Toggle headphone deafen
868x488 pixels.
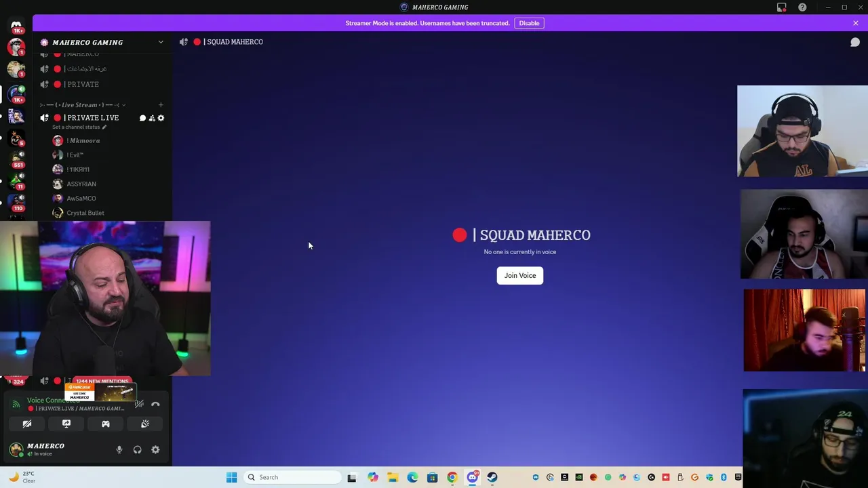[138, 449]
